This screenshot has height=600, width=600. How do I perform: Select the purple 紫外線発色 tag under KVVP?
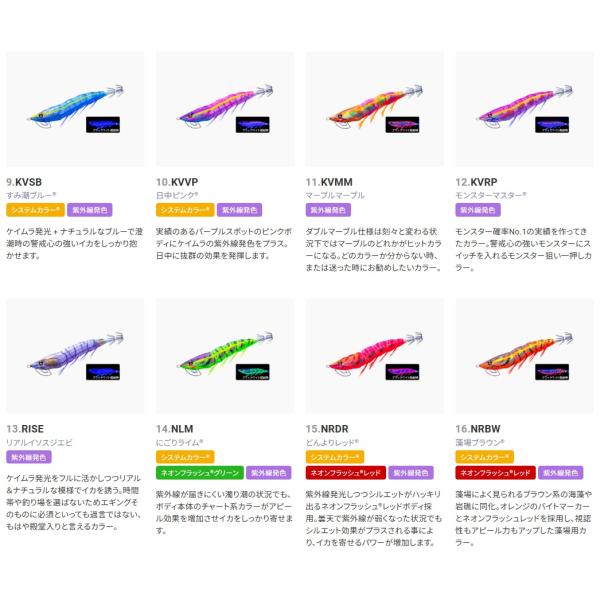point(240,210)
